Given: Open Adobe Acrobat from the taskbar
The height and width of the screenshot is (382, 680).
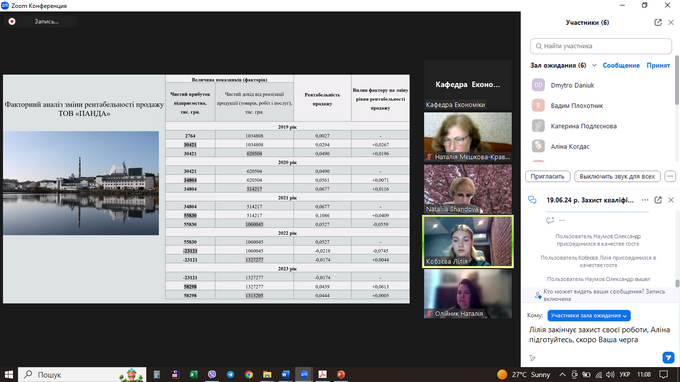Looking at the screenshot, I should (322, 375).
